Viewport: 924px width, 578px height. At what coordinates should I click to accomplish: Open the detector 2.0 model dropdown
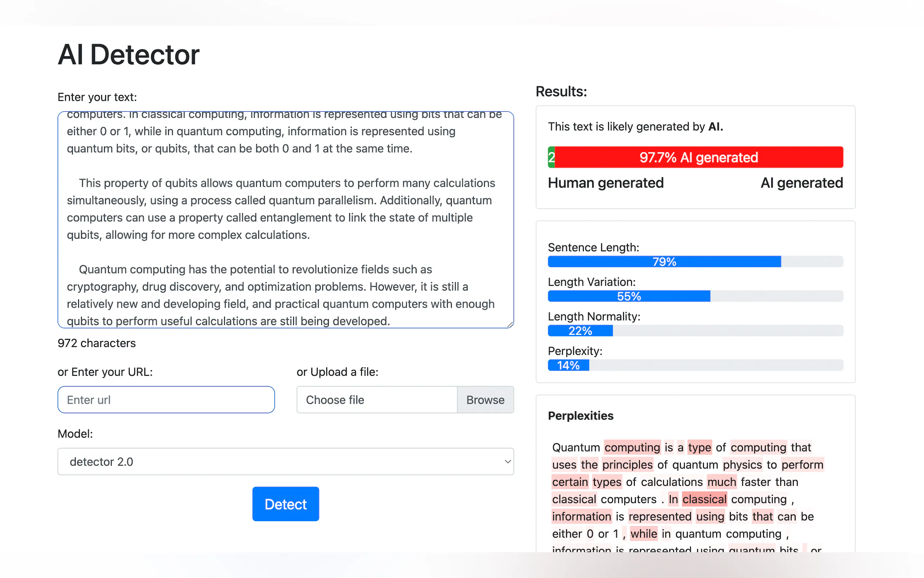pyautogui.click(x=285, y=462)
